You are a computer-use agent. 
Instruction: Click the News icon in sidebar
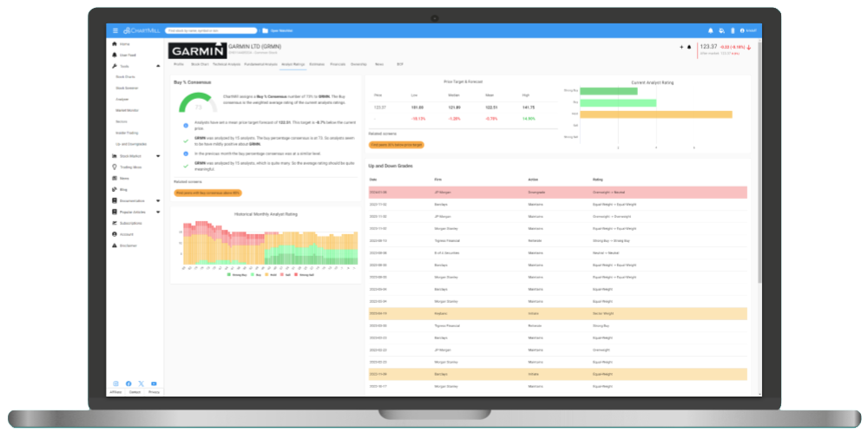click(x=115, y=178)
